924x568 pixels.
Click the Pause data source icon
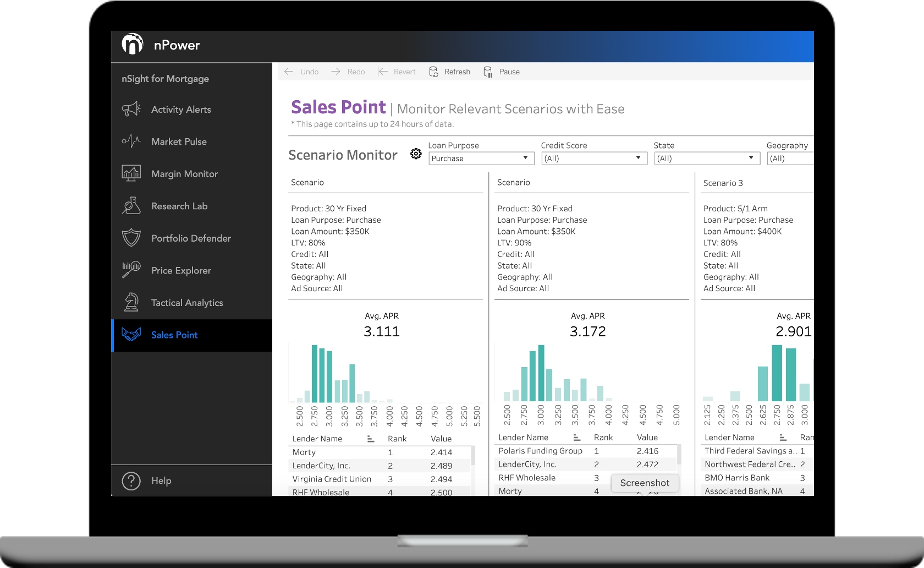click(488, 72)
